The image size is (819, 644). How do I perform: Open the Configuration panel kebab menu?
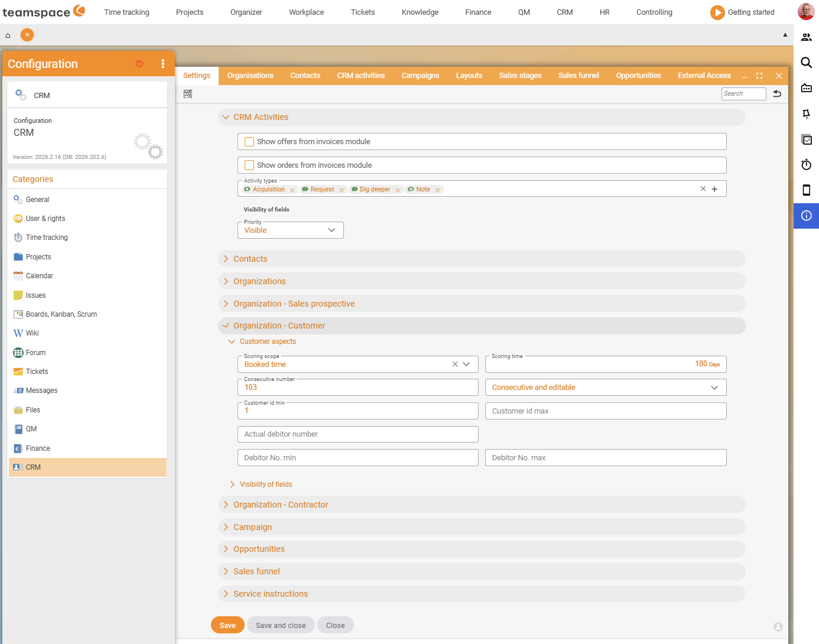click(163, 64)
